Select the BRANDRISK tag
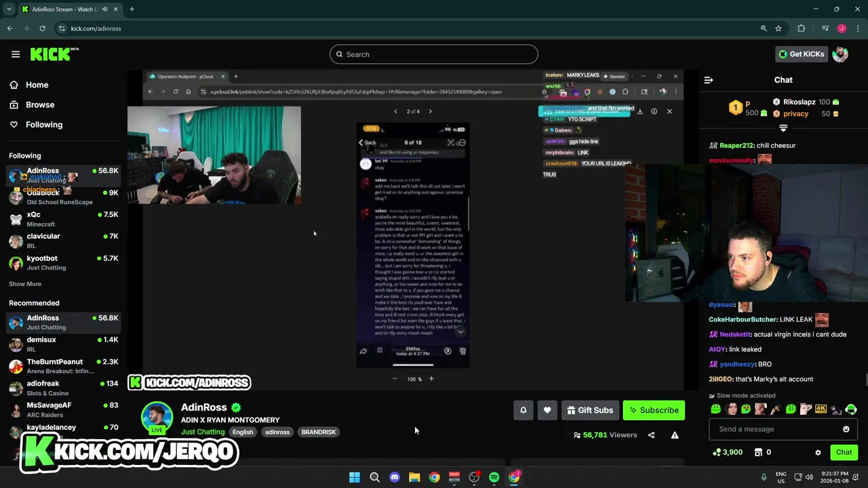The width and height of the screenshot is (868, 488). [319, 432]
